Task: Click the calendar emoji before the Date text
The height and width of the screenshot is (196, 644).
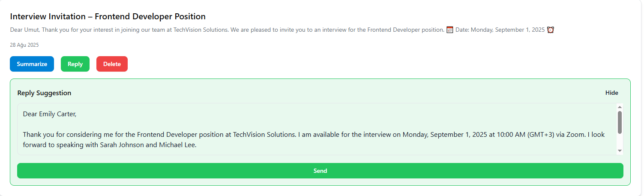Action: tap(450, 30)
